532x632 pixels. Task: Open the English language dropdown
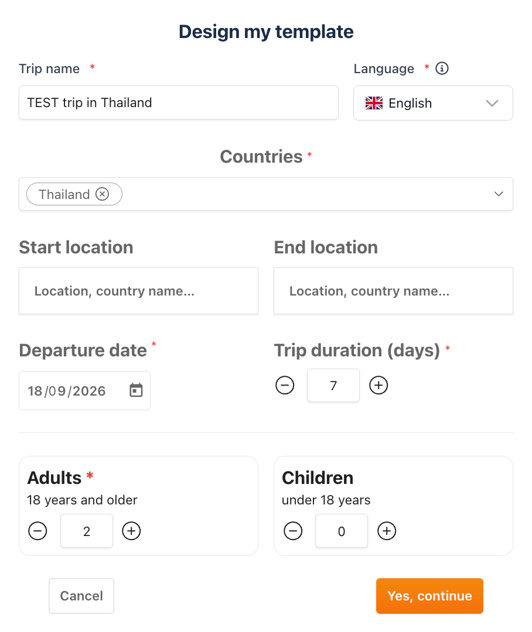click(433, 103)
